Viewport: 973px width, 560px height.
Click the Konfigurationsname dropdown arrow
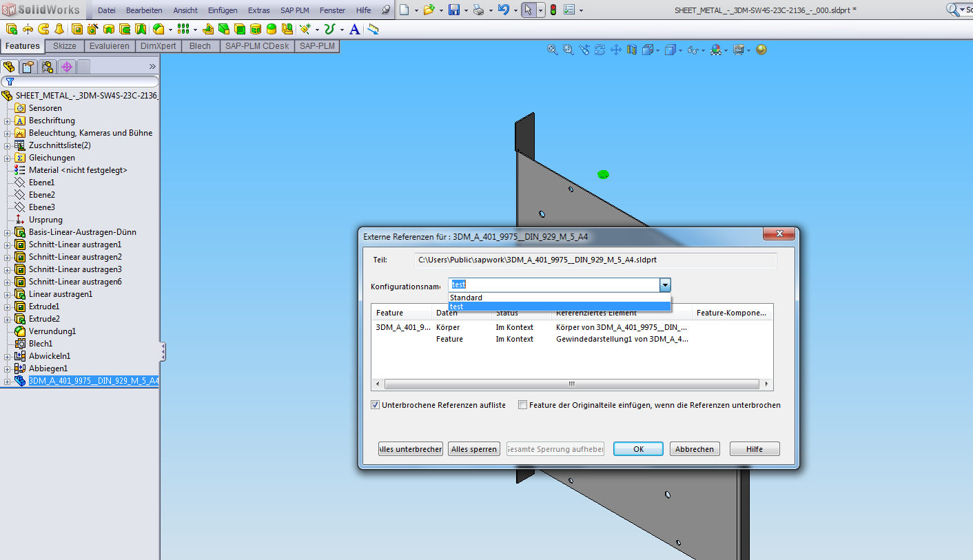(665, 285)
